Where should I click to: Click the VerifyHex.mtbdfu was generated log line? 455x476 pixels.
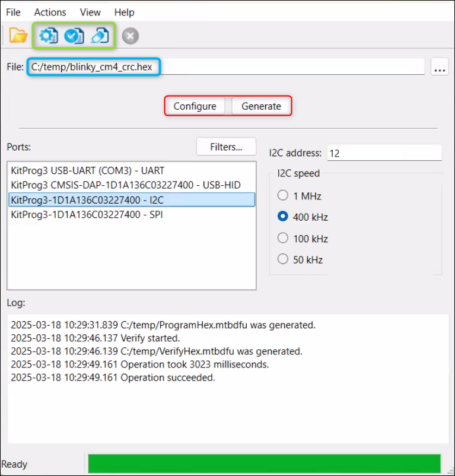pyautogui.click(x=157, y=351)
